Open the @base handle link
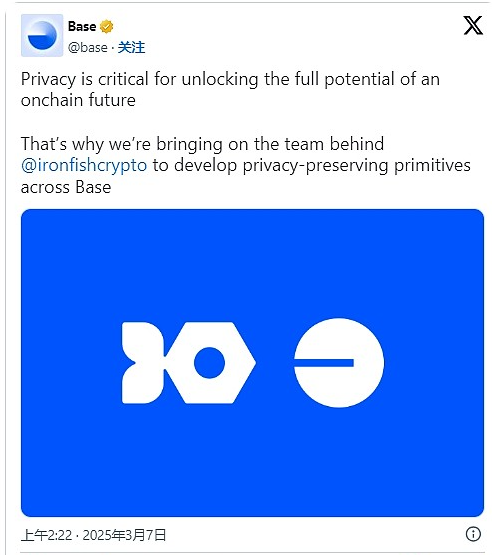 tap(87, 47)
